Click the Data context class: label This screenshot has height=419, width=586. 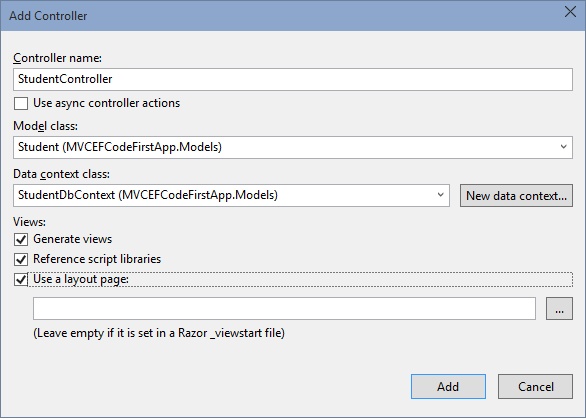click(62, 174)
